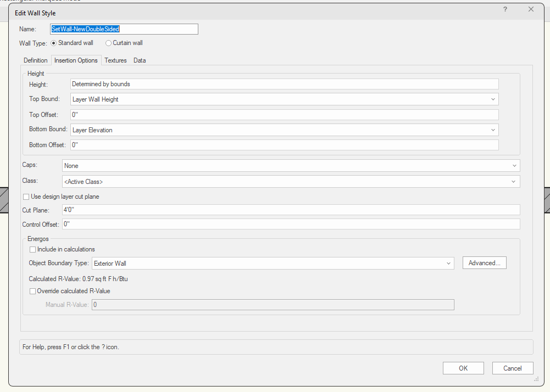Click into the Cut Plane field
Screen dimensions: 550x392
[x=291, y=210]
